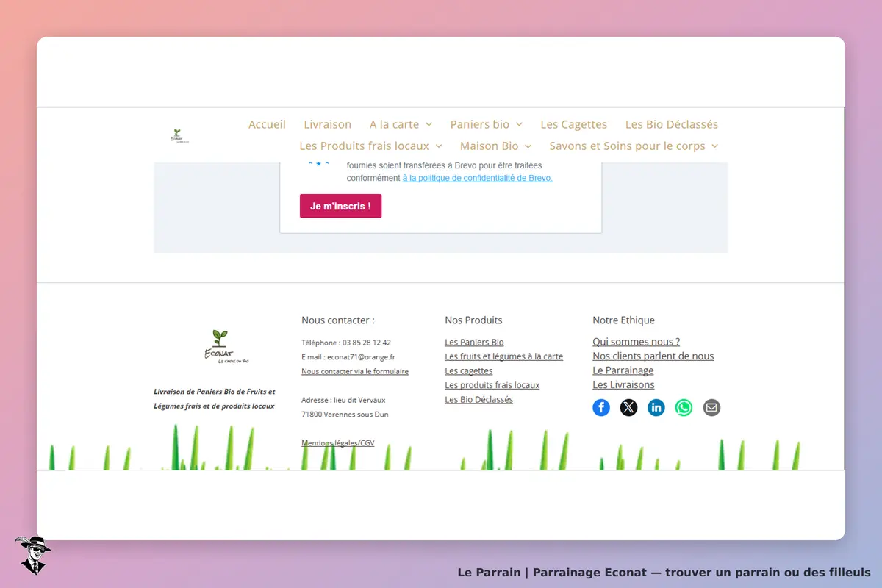Open the Livraison menu item
Image resolution: width=882 pixels, height=588 pixels.
point(328,125)
